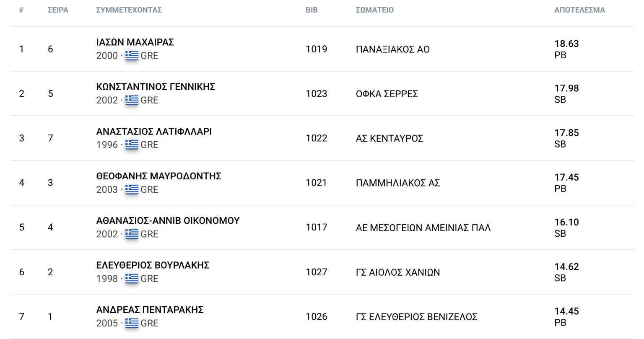Sort by the ΑΠΟΤΕΛΕΣΜΑ column header
Image resolution: width=644 pixels, height=339 pixels.
point(579,10)
